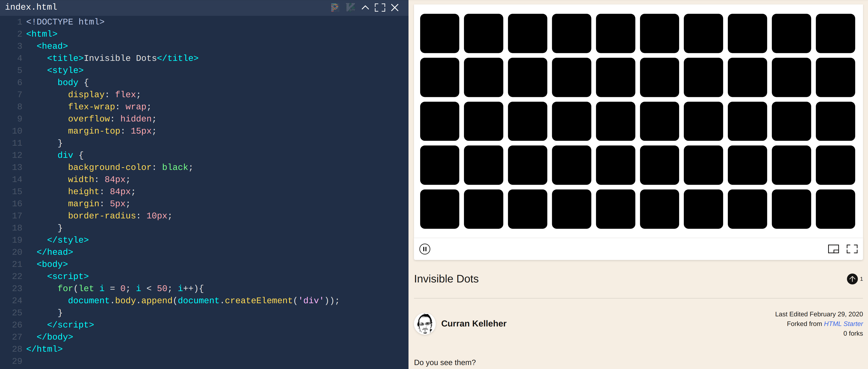Place cursor on '<!DOCTYPE html>' line
The width and height of the screenshot is (868, 369).
click(65, 22)
